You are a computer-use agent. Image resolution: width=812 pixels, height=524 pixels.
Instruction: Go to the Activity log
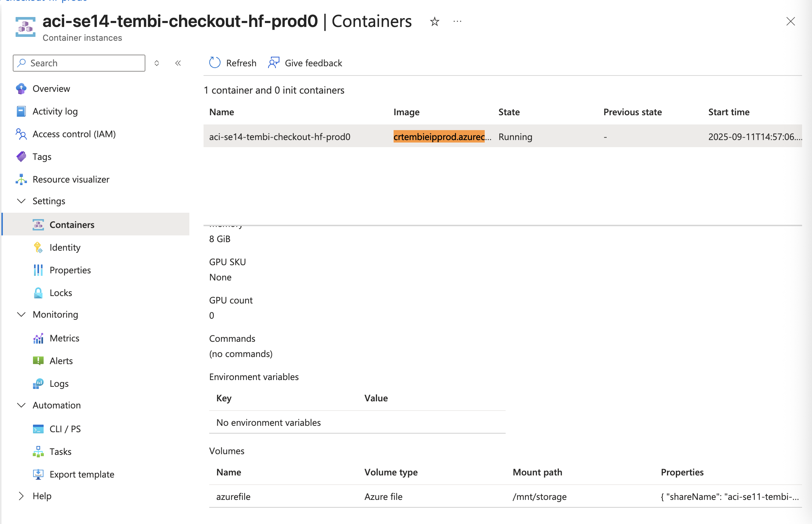coord(55,111)
